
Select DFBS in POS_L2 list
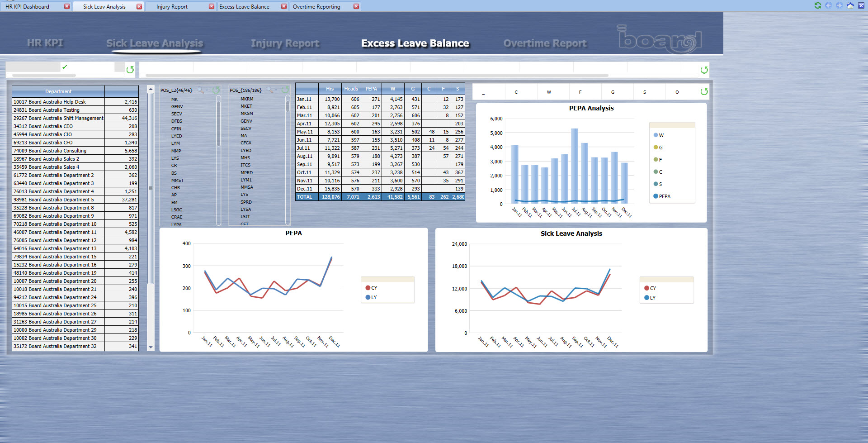[177, 121]
